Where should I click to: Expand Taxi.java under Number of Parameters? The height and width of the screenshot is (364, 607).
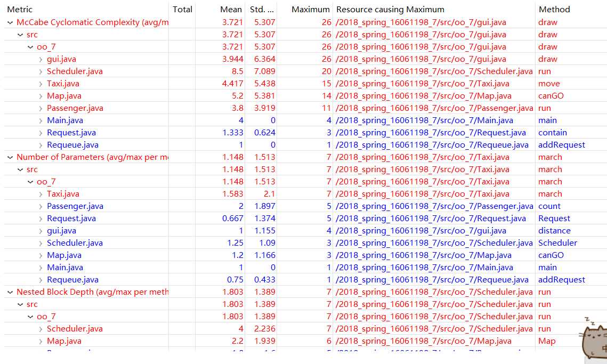tap(41, 194)
